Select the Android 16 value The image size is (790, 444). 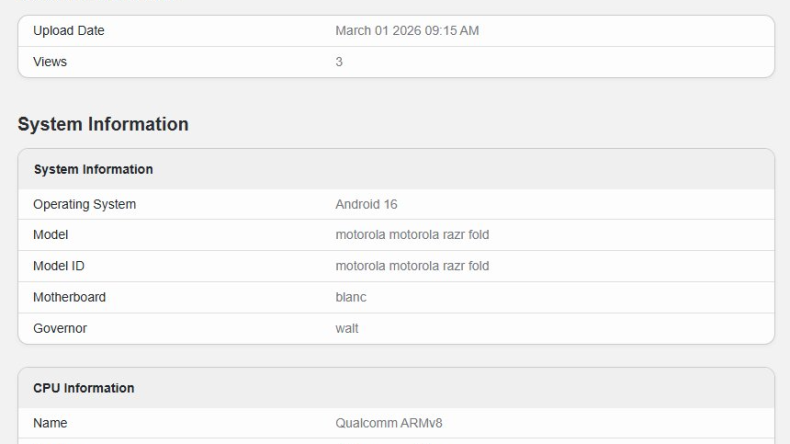click(x=366, y=204)
